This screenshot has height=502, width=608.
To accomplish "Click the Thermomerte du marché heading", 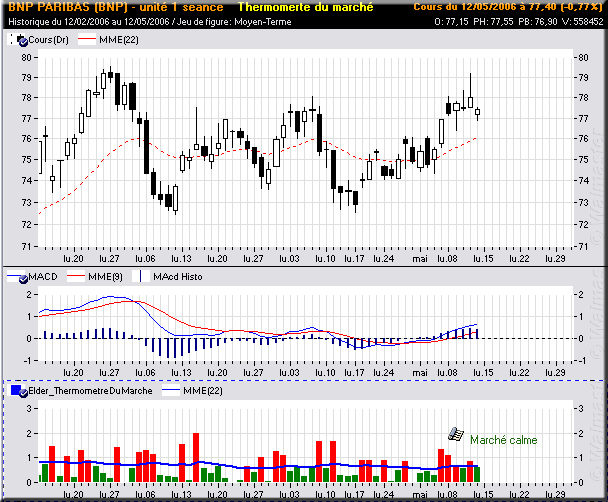I will click(x=306, y=7).
